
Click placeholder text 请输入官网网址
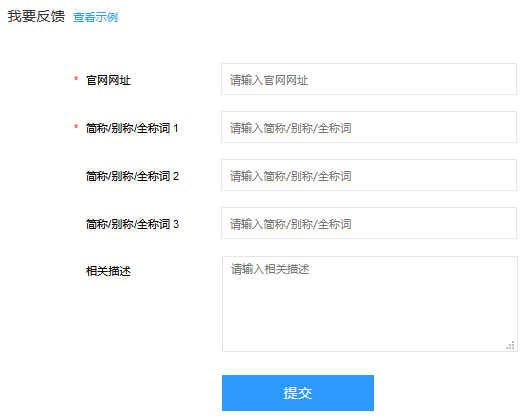tap(269, 80)
